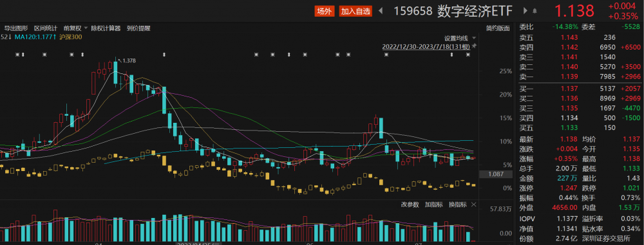Toggle the 场外 off-exchange button
This screenshot has width=644, height=245.
[325, 12]
